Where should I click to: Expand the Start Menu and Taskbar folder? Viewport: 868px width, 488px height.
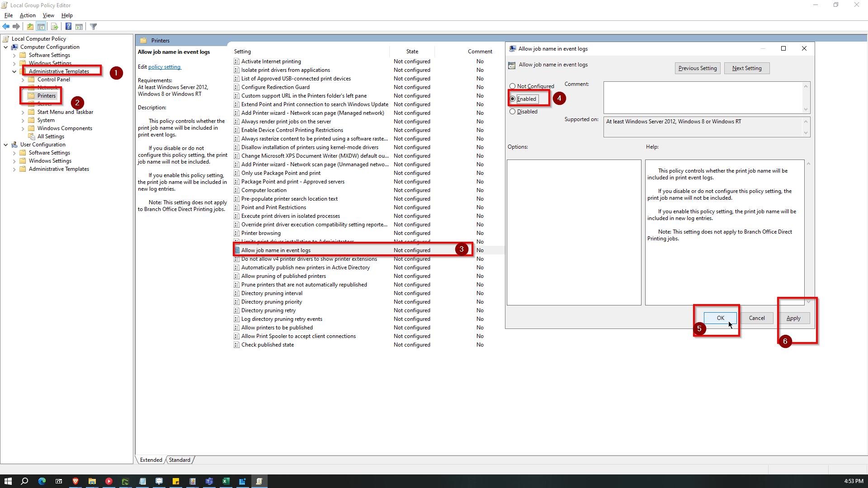tap(23, 112)
